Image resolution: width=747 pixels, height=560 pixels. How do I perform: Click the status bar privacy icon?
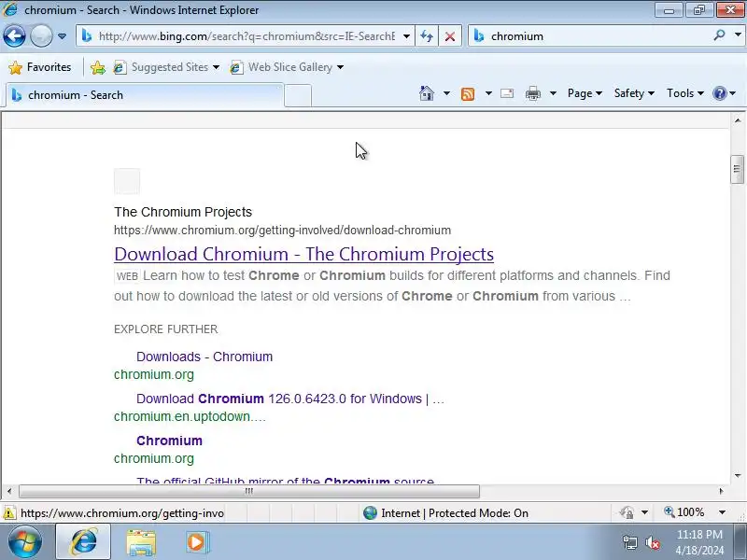pos(627,512)
